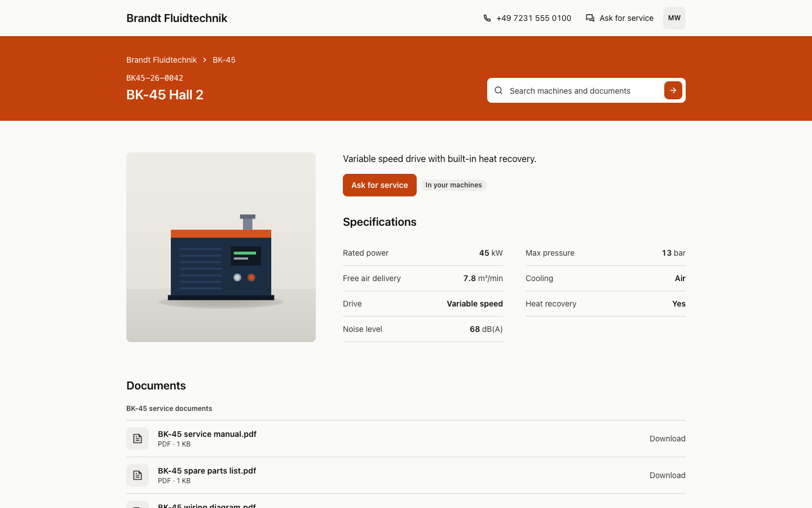Open the BK-45 compressor product image
The width and height of the screenshot is (812, 508).
point(221,247)
